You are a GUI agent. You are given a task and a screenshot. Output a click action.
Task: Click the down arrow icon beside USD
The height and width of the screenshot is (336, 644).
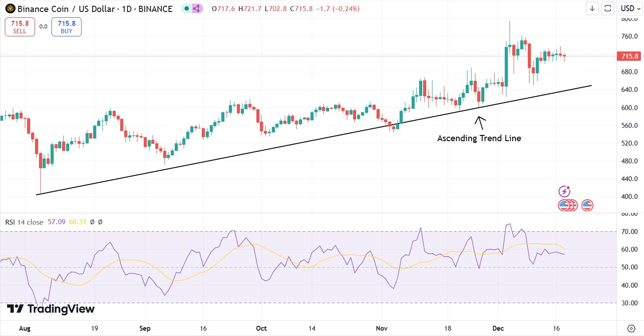592,8
